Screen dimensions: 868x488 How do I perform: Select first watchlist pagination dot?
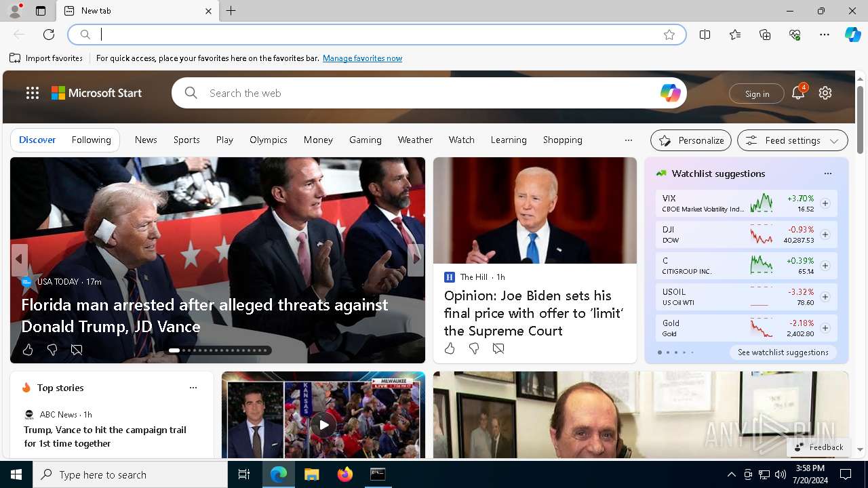tap(660, 352)
